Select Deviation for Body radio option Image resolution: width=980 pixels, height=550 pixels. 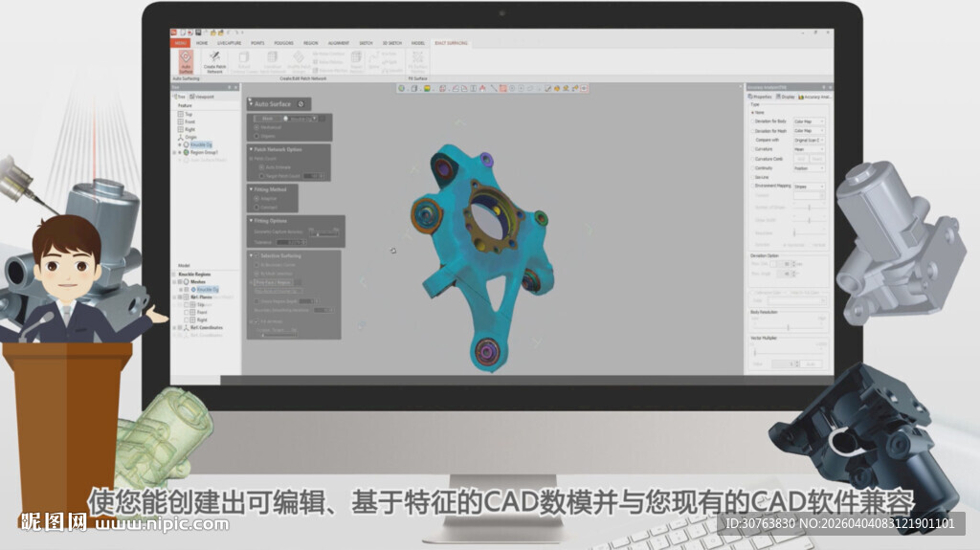point(752,121)
